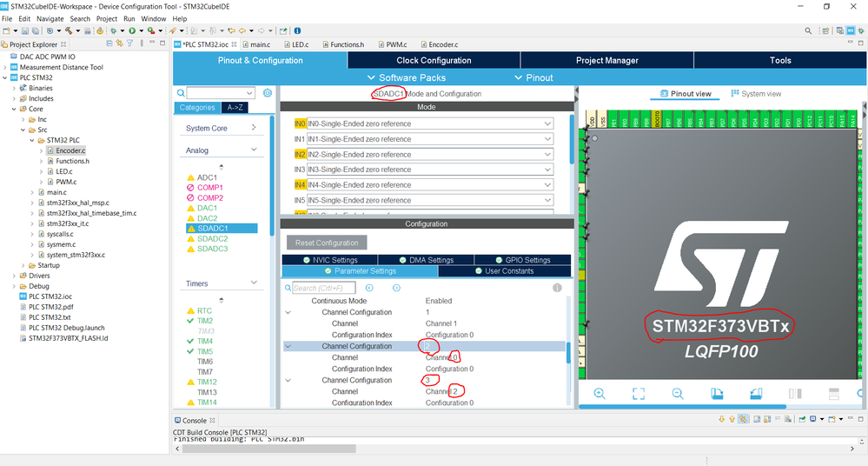Zoom in on the pinout view
The width and height of the screenshot is (868, 466).
599,394
